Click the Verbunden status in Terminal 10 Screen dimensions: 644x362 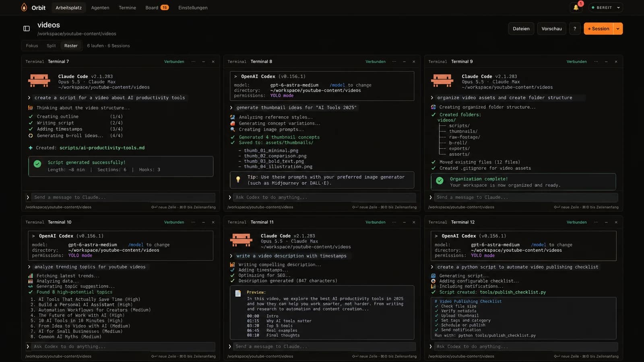[174, 222]
